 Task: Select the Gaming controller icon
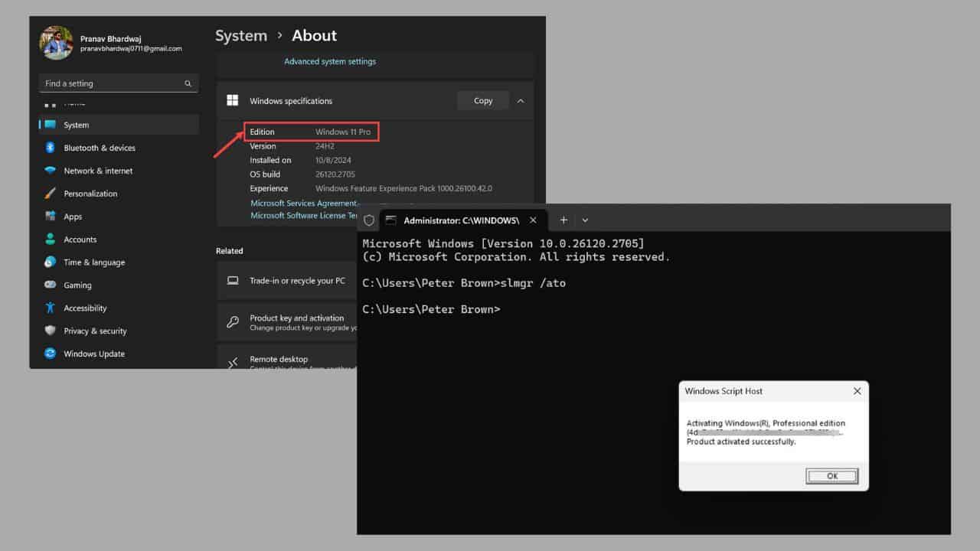pos(51,285)
